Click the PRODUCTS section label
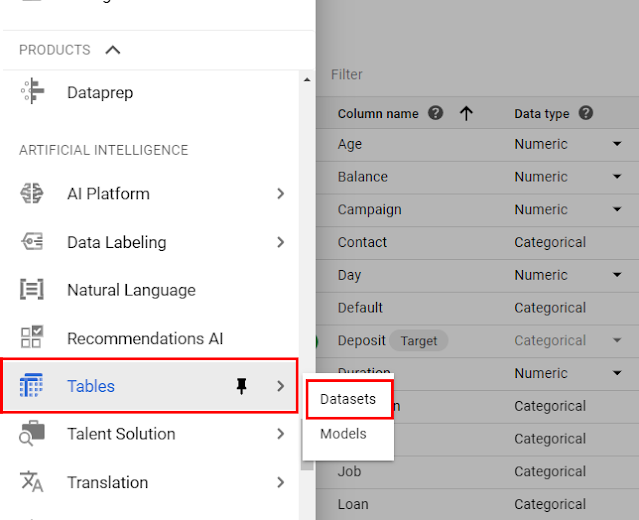The width and height of the screenshot is (639, 520). (x=55, y=50)
